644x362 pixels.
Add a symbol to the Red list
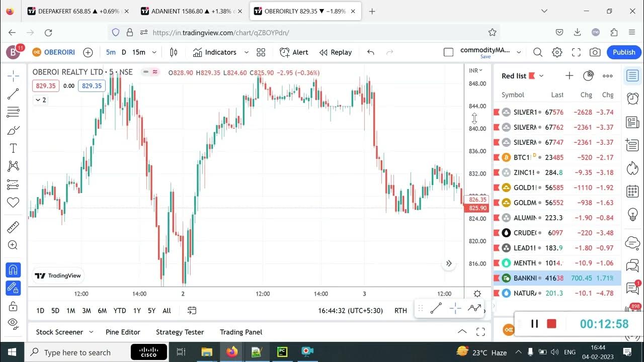click(x=569, y=76)
